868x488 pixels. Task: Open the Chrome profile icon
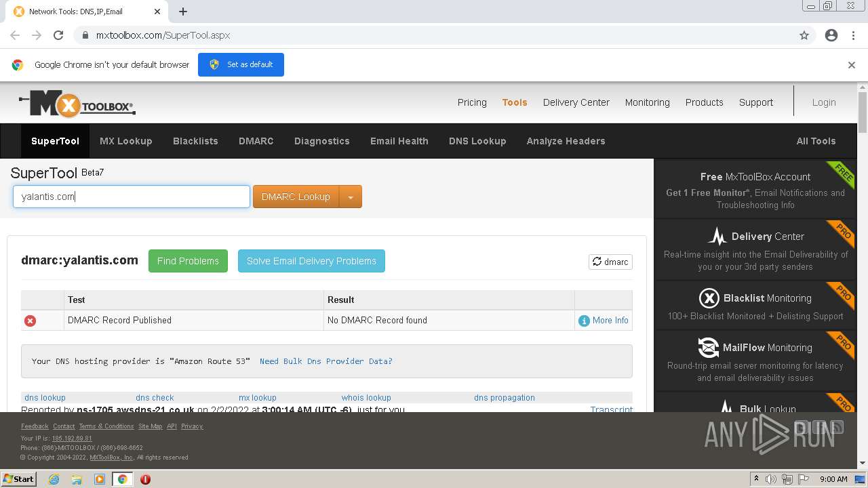(831, 35)
